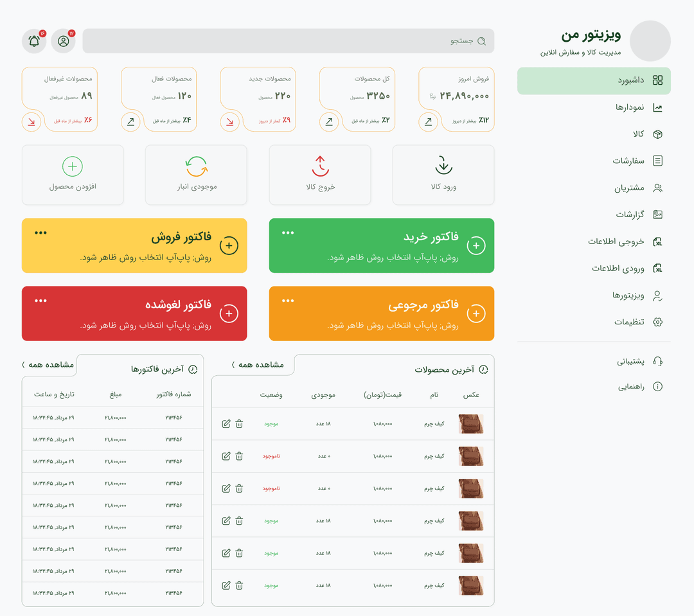Click edit icon in third product row

pos(226,489)
